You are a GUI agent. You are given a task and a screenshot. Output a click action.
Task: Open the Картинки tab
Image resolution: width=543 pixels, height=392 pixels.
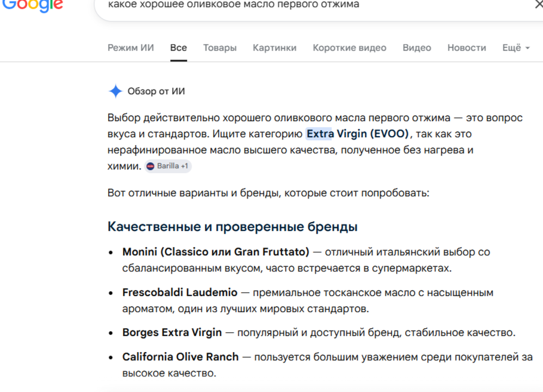coord(275,48)
